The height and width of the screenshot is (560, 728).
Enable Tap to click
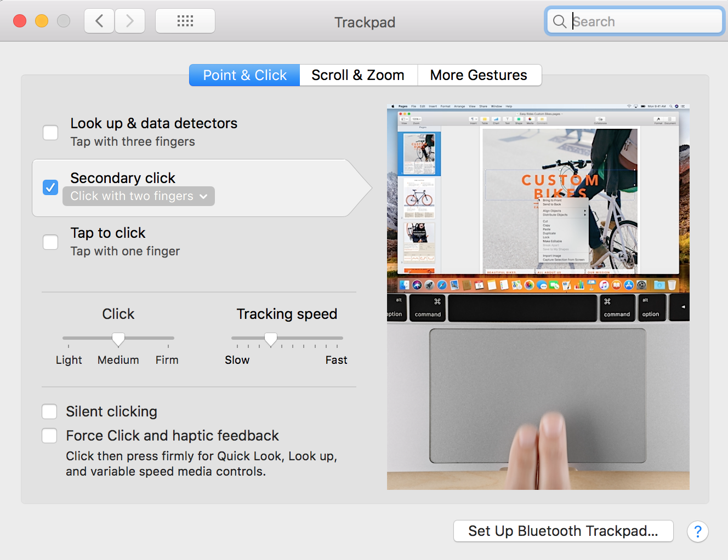50,242
